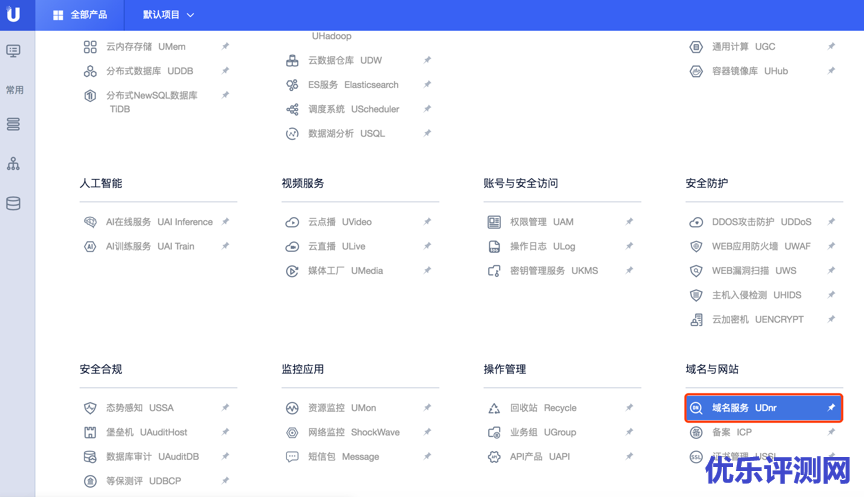
Task: Click the 资源监控 UMon icon
Action: click(x=292, y=408)
